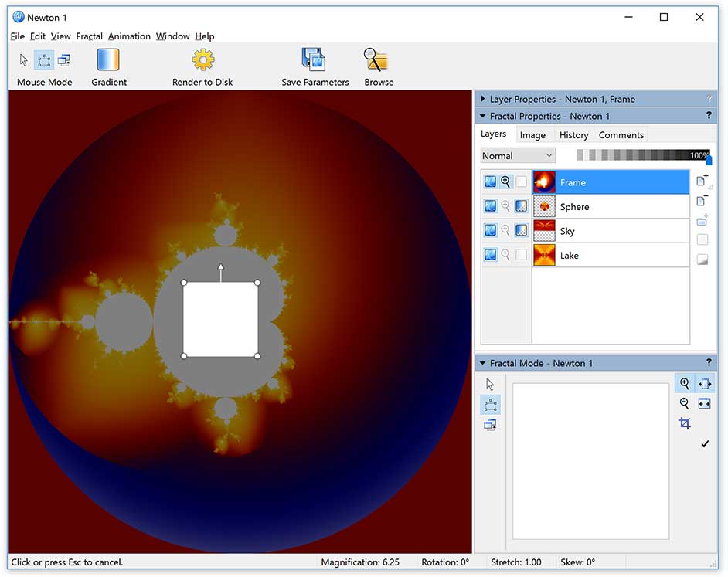Open the Edit menu
This screenshot has width=728, height=577.
(x=38, y=36)
